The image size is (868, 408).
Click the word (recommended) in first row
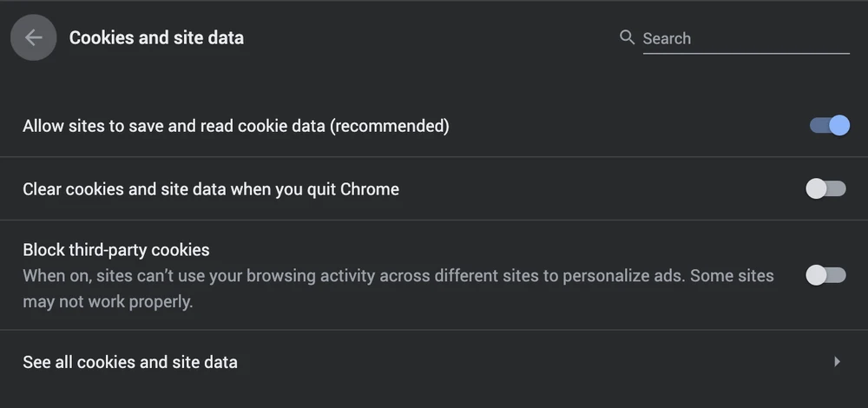pyautogui.click(x=391, y=126)
